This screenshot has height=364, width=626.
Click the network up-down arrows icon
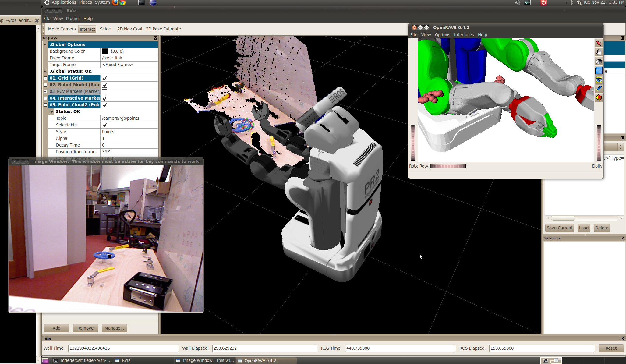579,2
